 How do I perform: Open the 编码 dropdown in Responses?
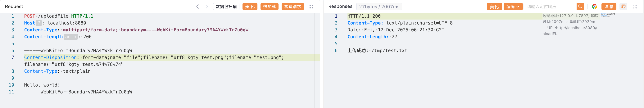click(x=513, y=7)
